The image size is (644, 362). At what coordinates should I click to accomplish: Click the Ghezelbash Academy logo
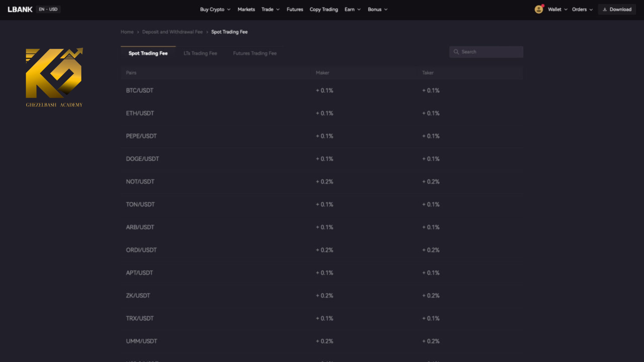pyautogui.click(x=54, y=77)
